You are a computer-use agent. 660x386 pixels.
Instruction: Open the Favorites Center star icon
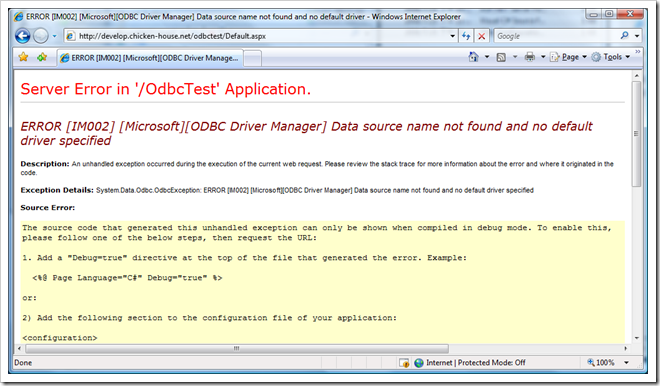[x=23, y=57]
